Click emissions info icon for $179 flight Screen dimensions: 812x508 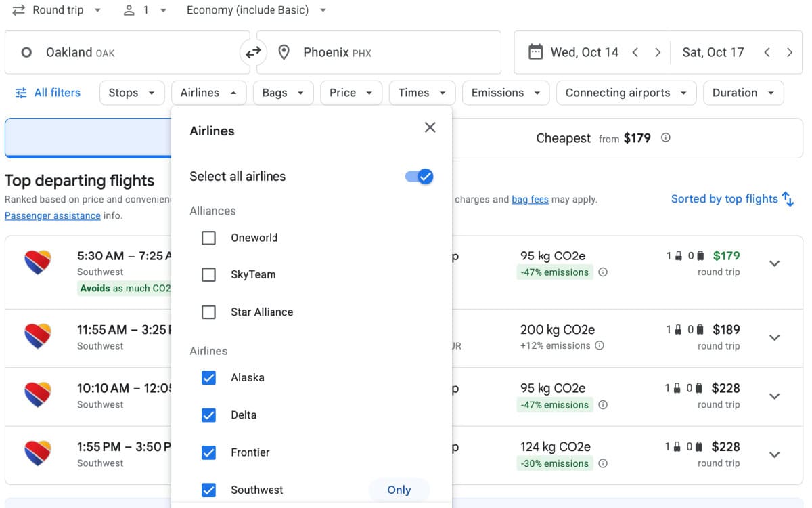click(603, 272)
